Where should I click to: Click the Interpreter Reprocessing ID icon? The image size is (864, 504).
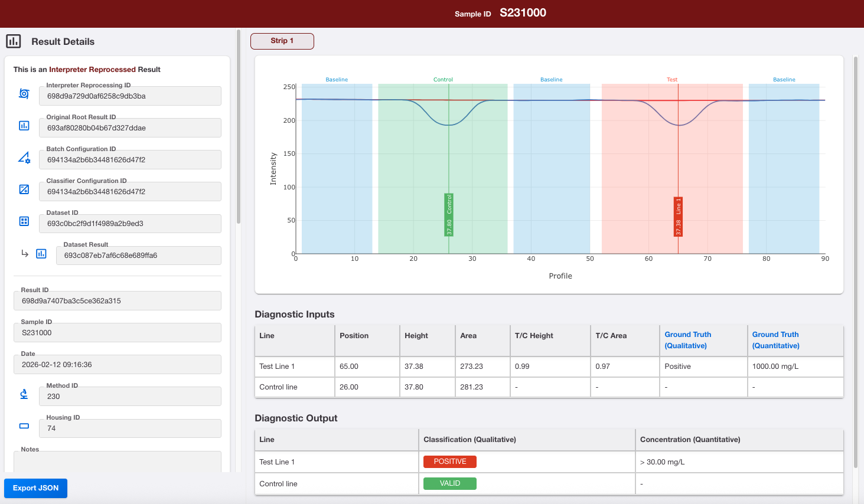pos(24,93)
